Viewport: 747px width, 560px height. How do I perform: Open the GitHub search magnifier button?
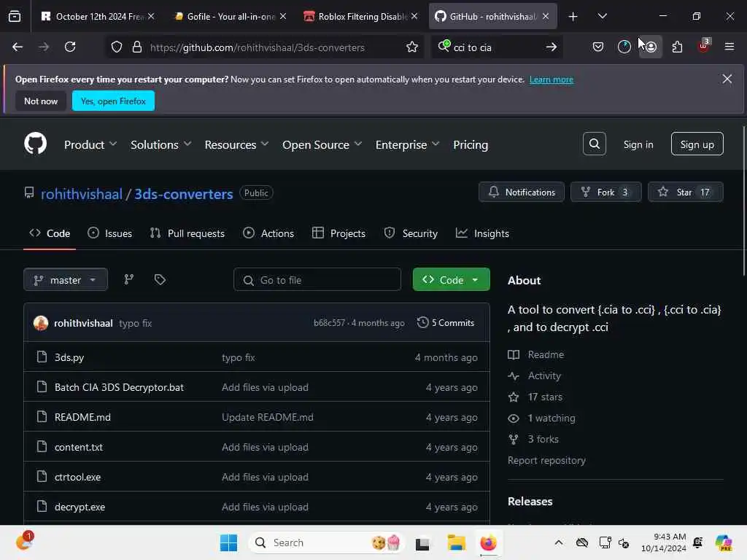(594, 144)
